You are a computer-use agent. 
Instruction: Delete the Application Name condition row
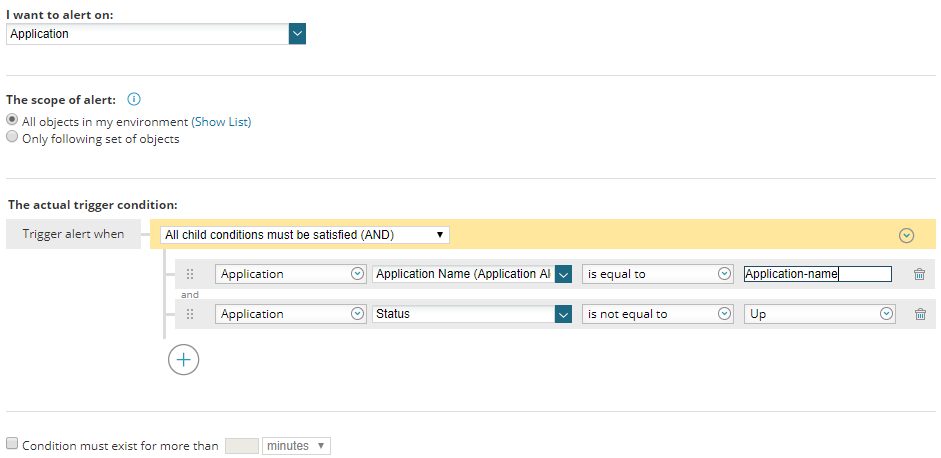click(x=919, y=274)
